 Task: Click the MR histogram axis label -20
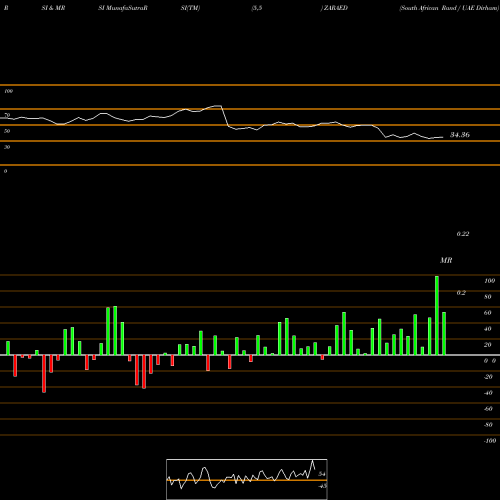488,377
